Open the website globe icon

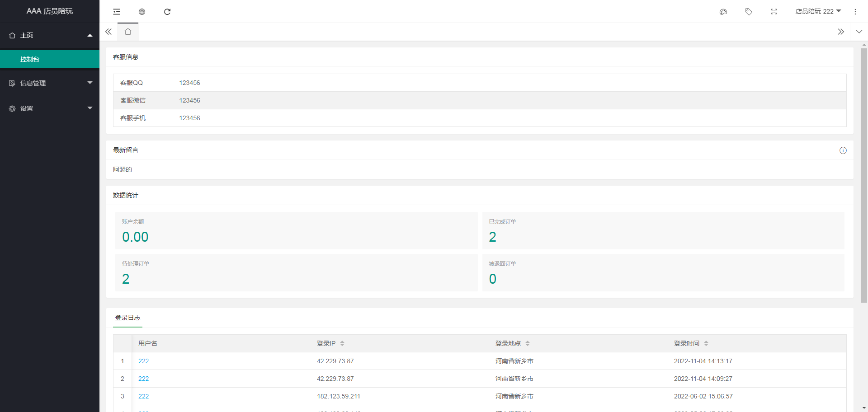142,12
